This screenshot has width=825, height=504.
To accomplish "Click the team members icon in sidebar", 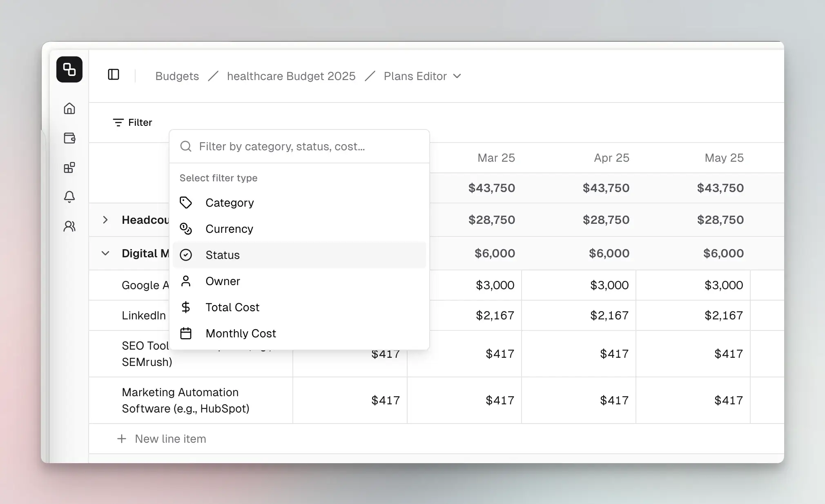I will pyautogui.click(x=69, y=226).
